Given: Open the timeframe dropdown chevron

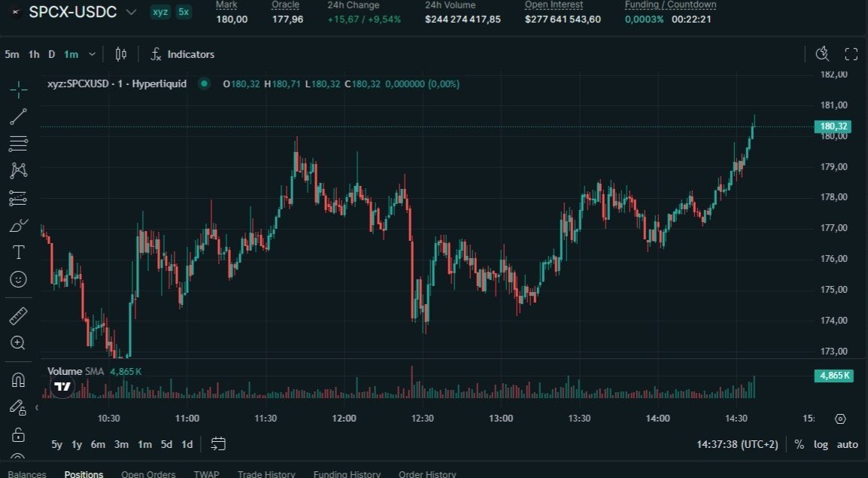Looking at the screenshot, I should click(92, 54).
